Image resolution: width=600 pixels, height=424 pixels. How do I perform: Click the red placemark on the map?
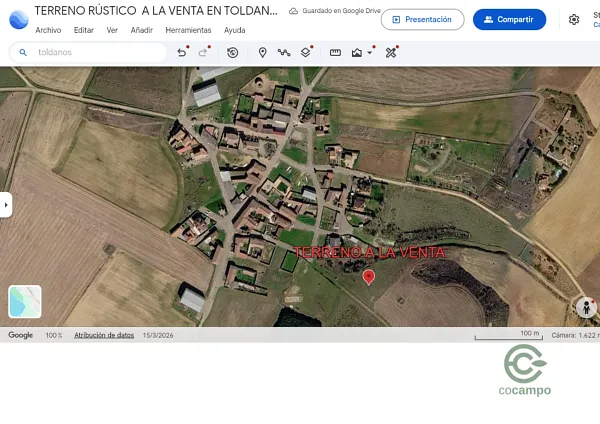[368, 277]
